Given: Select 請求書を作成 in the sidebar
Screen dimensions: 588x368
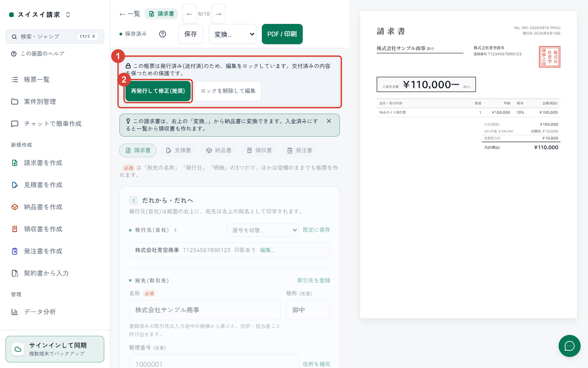Looking at the screenshot, I should 55,163.
